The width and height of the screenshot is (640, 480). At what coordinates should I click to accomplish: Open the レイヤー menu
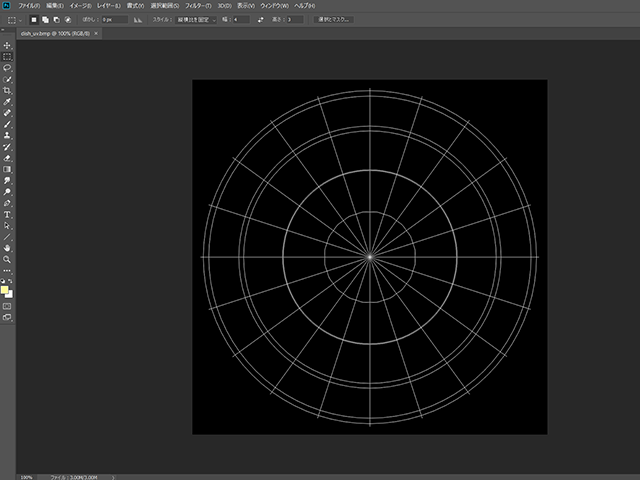(x=109, y=6)
